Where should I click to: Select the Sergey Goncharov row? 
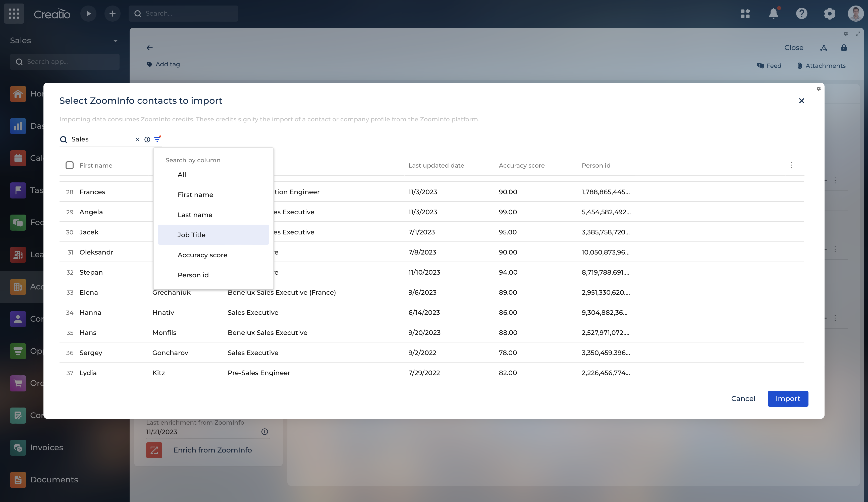coord(431,353)
